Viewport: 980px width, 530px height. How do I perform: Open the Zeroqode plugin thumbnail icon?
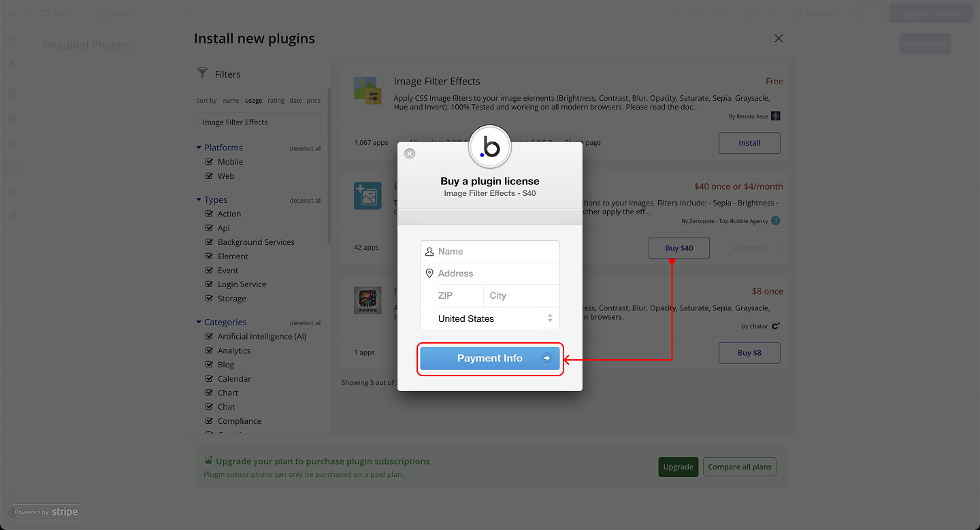click(367, 196)
